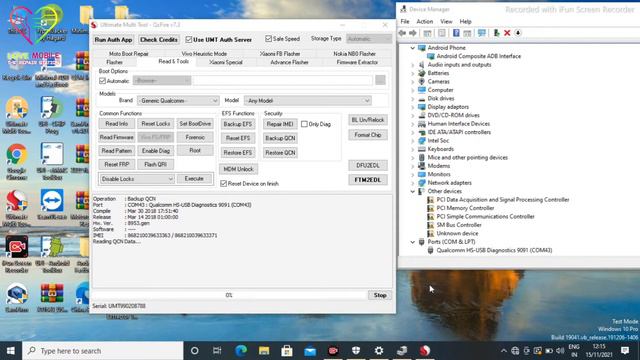640x360 pixels.
Task: Select PCI Memory Controller device
Action: [x=465, y=208]
